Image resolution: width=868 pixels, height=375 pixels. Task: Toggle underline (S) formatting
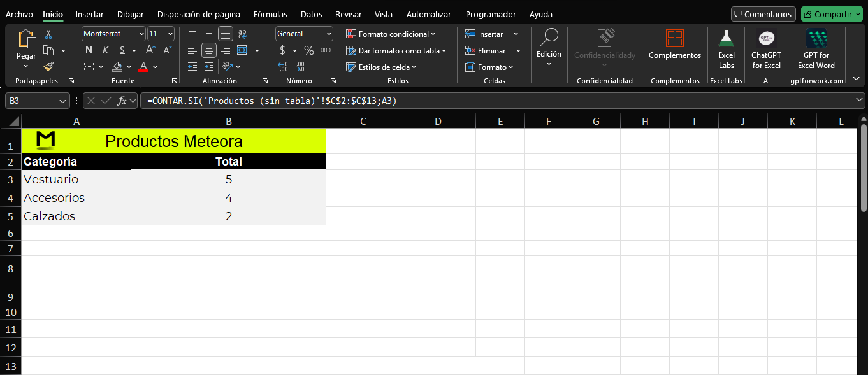coord(122,50)
